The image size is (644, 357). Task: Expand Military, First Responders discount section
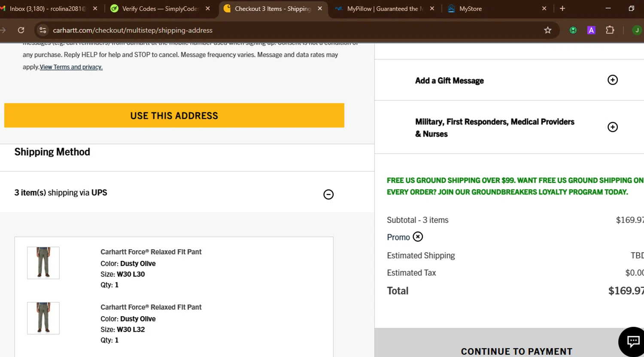click(x=613, y=127)
